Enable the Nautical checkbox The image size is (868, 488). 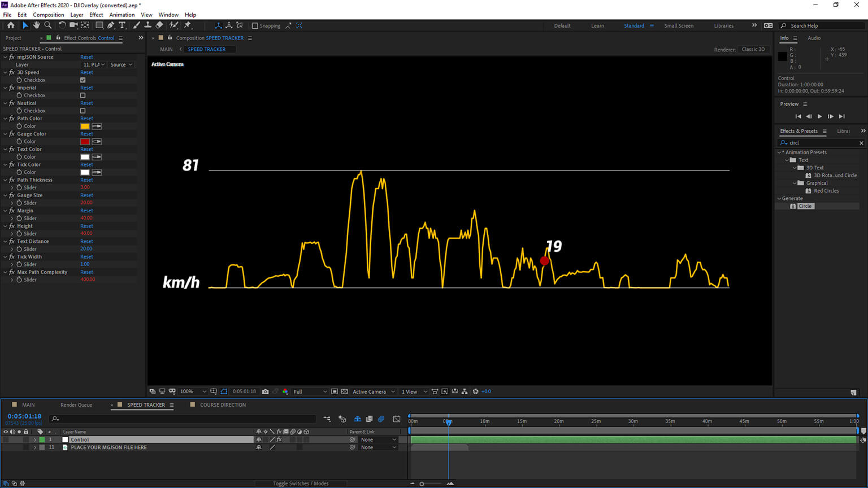click(x=83, y=111)
